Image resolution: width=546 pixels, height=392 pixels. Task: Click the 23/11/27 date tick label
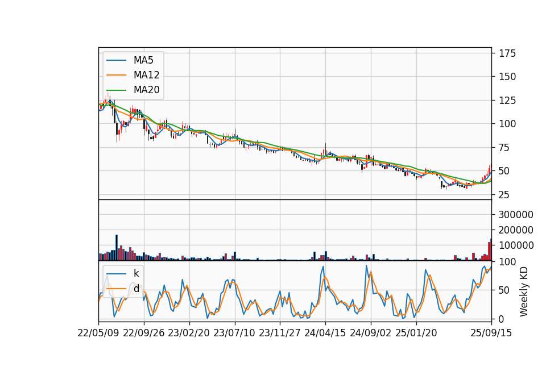[280, 333]
